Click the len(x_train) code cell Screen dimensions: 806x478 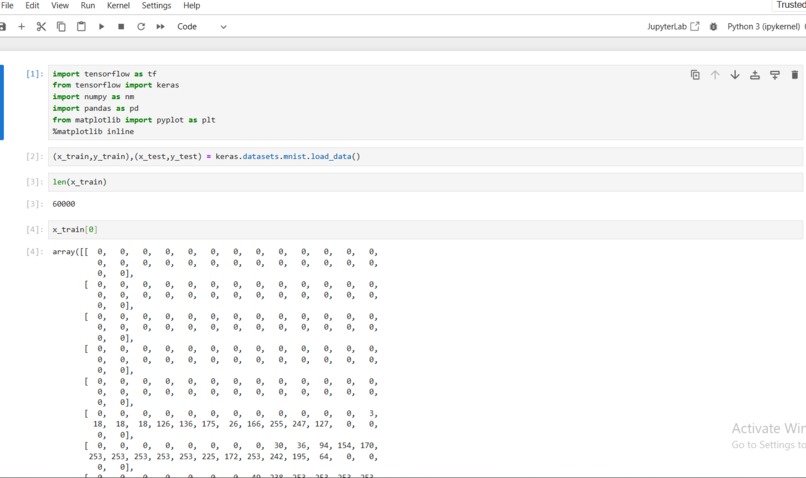point(425,182)
